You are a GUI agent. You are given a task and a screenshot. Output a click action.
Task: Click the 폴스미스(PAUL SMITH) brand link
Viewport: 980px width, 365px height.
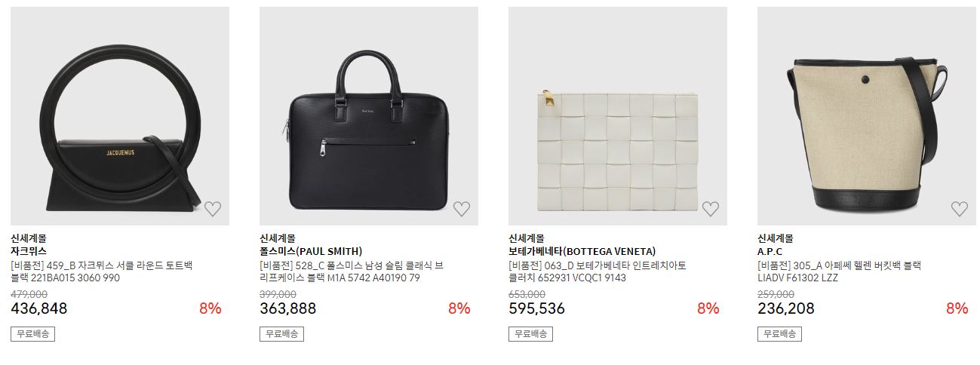pos(311,251)
